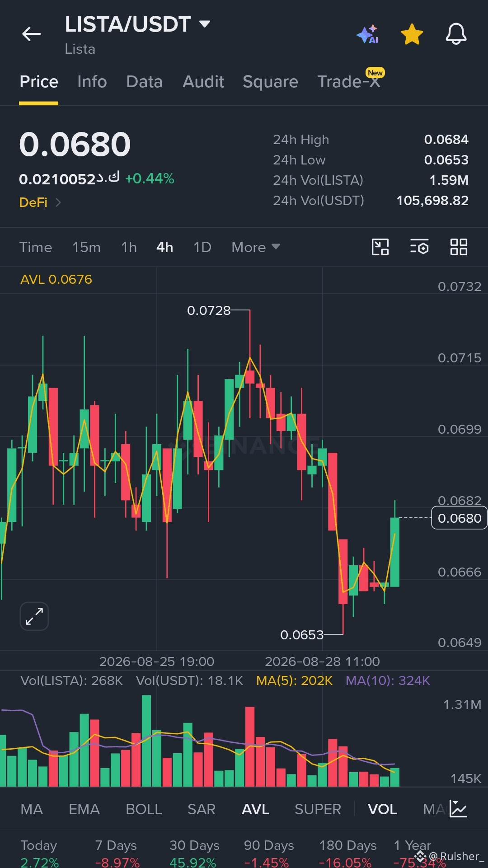Open chart indicator settings icon
Image resolution: width=488 pixels, height=868 pixels.
coord(419,247)
